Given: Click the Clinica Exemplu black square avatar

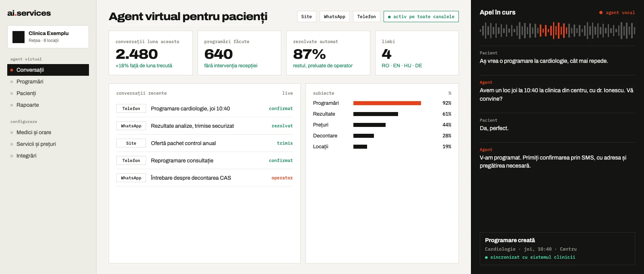Looking at the screenshot, I should (19, 37).
